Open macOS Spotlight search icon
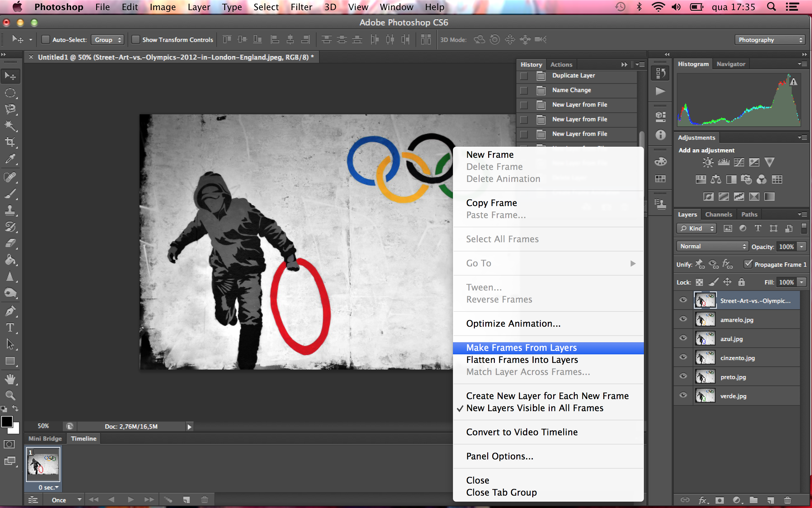The width and height of the screenshot is (812, 508). [x=771, y=7]
